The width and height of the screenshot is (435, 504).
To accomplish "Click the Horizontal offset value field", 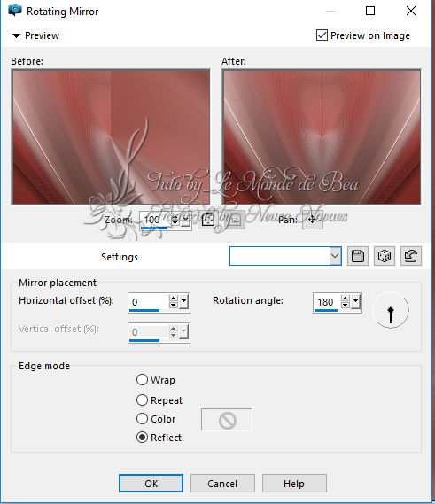I will 149,302.
